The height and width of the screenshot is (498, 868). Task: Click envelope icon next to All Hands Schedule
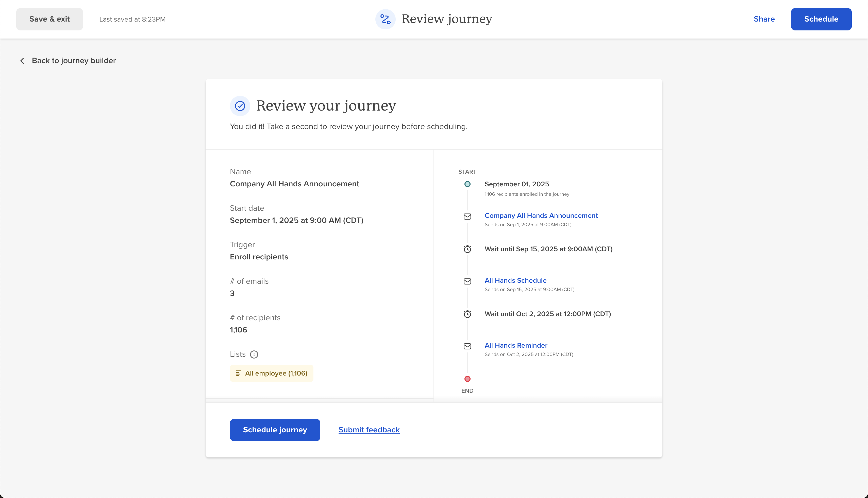pyautogui.click(x=467, y=281)
